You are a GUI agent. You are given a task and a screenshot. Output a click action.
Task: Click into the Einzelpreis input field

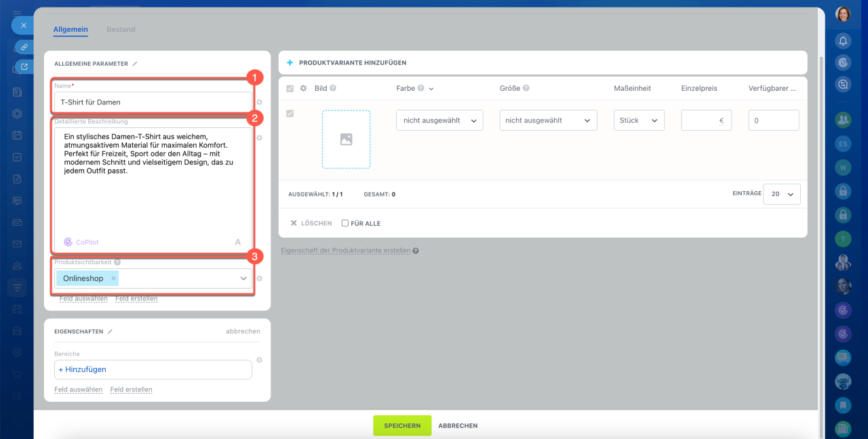point(703,121)
